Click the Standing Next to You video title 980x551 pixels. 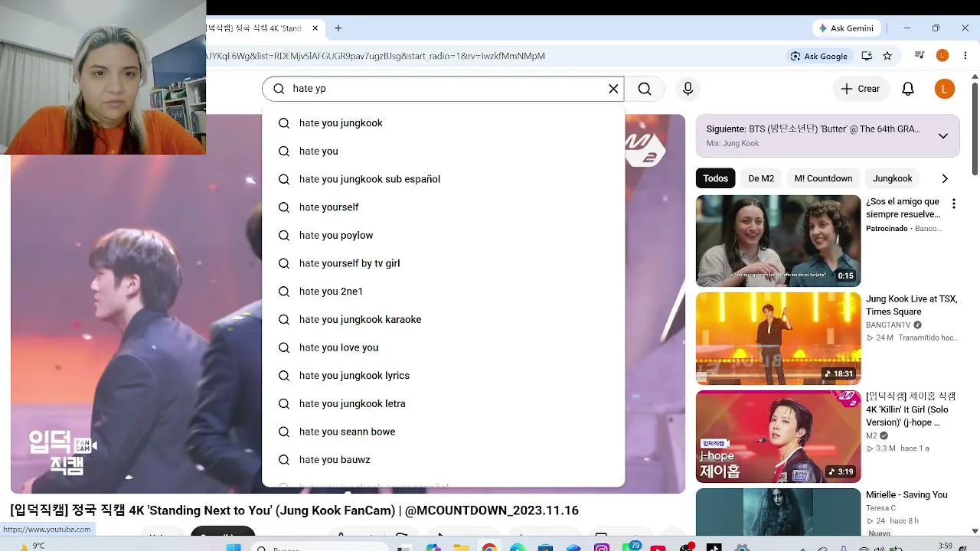click(294, 510)
